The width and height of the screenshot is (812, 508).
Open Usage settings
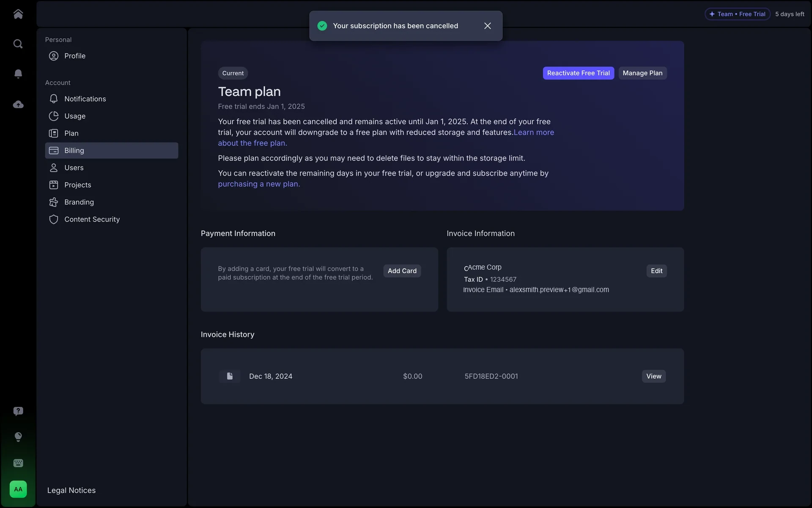click(112, 116)
